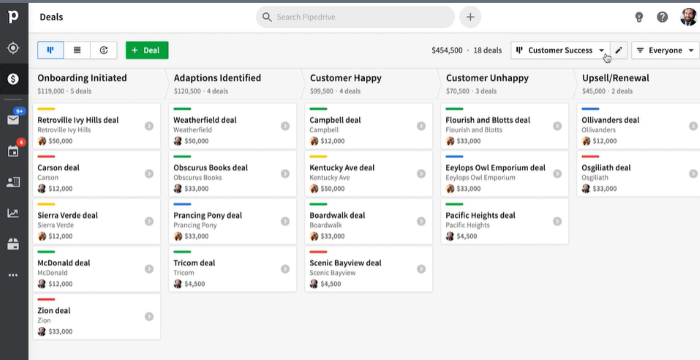Click the quick add plus button
Viewport: 700px width, 360px height.
click(470, 17)
